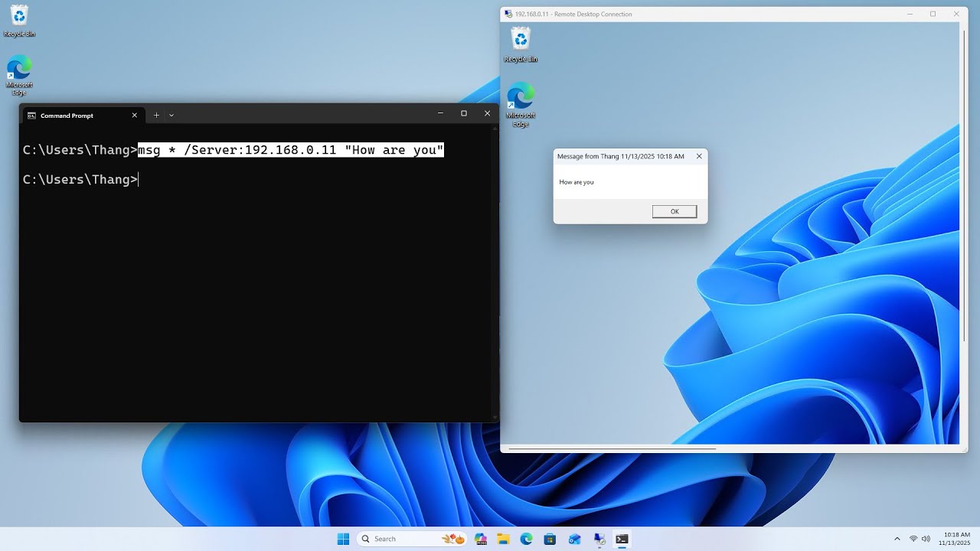
Task: Open the Windows Start menu
Action: (x=343, y=539)
